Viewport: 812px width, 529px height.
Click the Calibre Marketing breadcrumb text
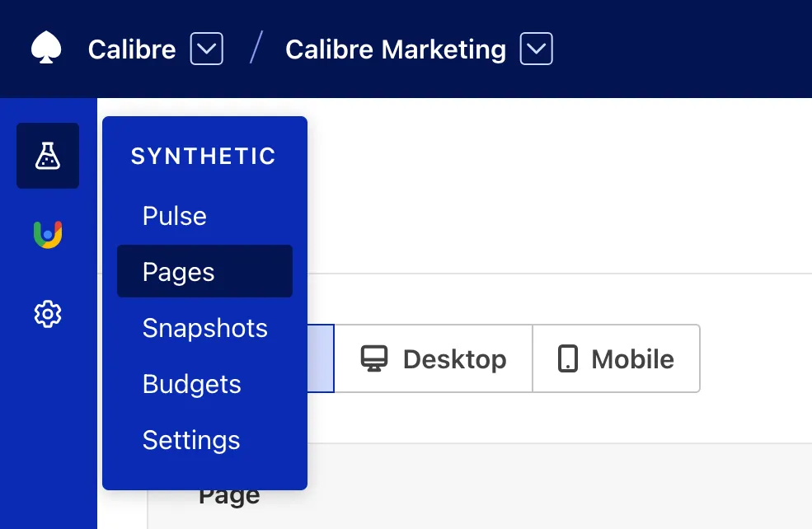tap(395, 49)
